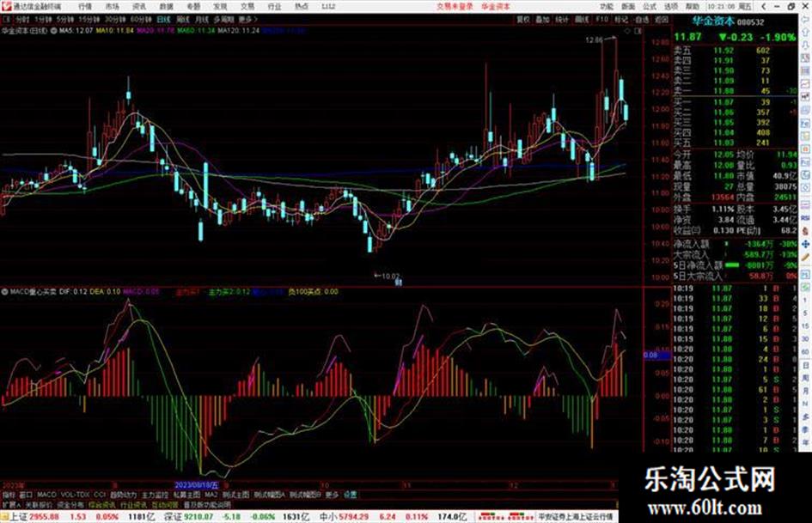812x523 pixels.
Task: Open the 资讯 menu
Action: pyautogui.click(x=139, y=7)
